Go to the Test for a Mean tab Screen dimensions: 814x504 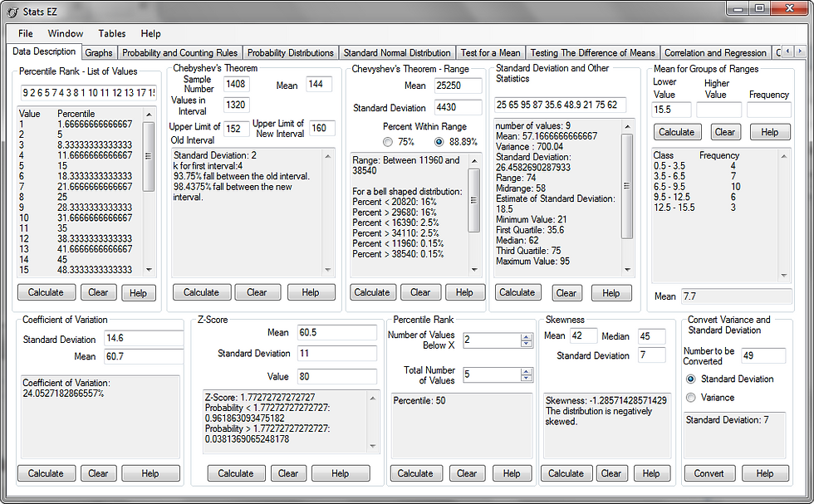491,53
